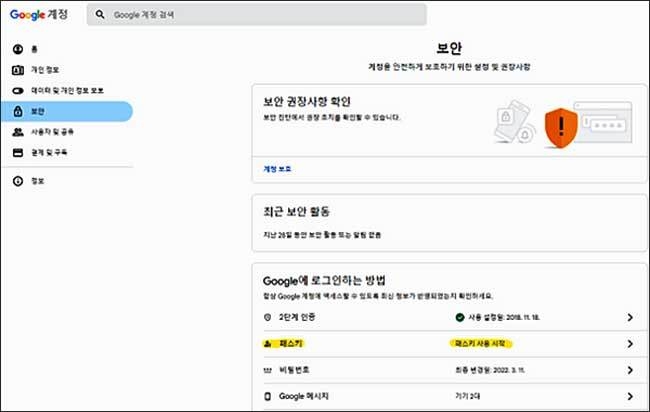Click the 최종 변경일: 2022. 3. 11. text
This screenshot has width=650, height=412.
(x=490, y=370)
